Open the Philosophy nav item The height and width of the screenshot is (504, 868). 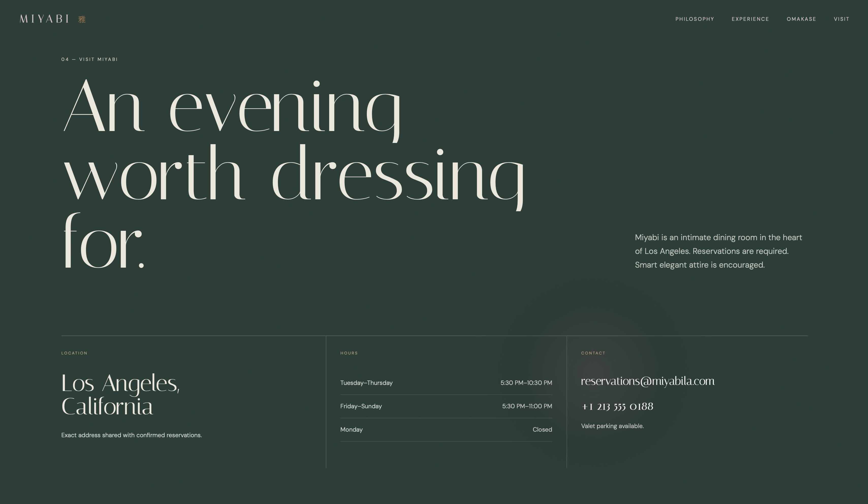695,19
